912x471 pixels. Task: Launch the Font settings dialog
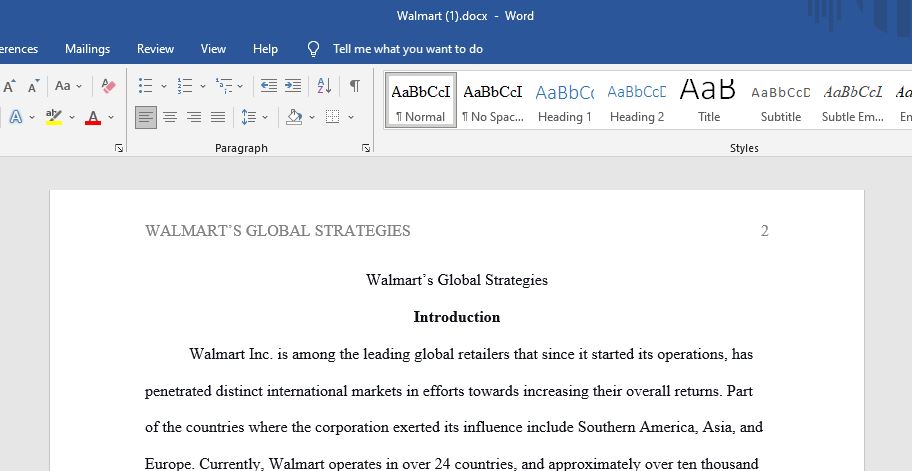pyautogui.click(x=119, y=148)
